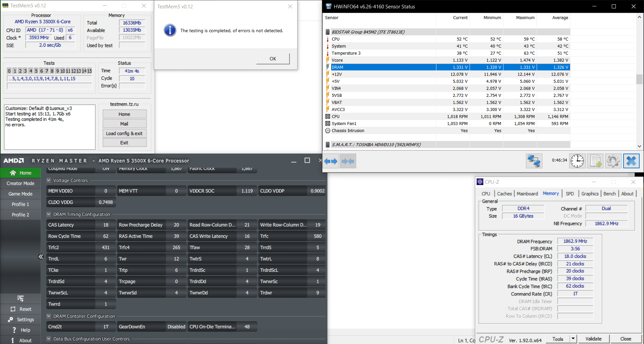Image resolution: width=644 pixels, height=344 pixels.
Task: Collapse the DRAM Timing Configuration section
Action: pyautogui.click(x=49, y=214)
